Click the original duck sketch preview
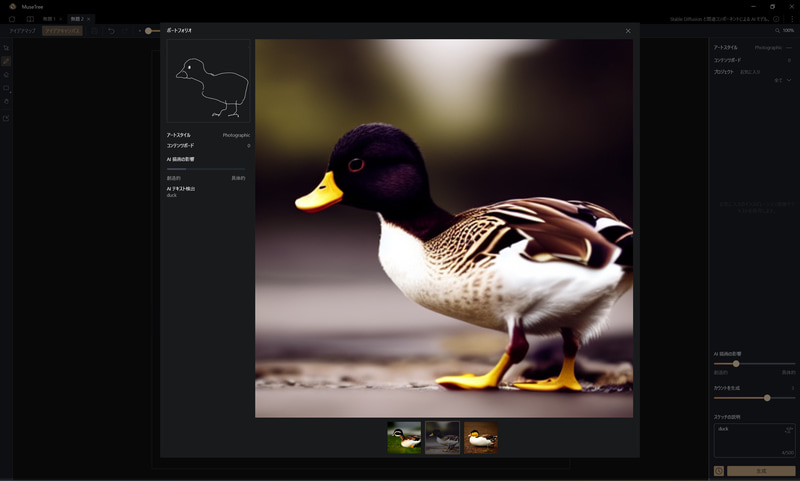800x481 pixels. click(x=208, y=81)
